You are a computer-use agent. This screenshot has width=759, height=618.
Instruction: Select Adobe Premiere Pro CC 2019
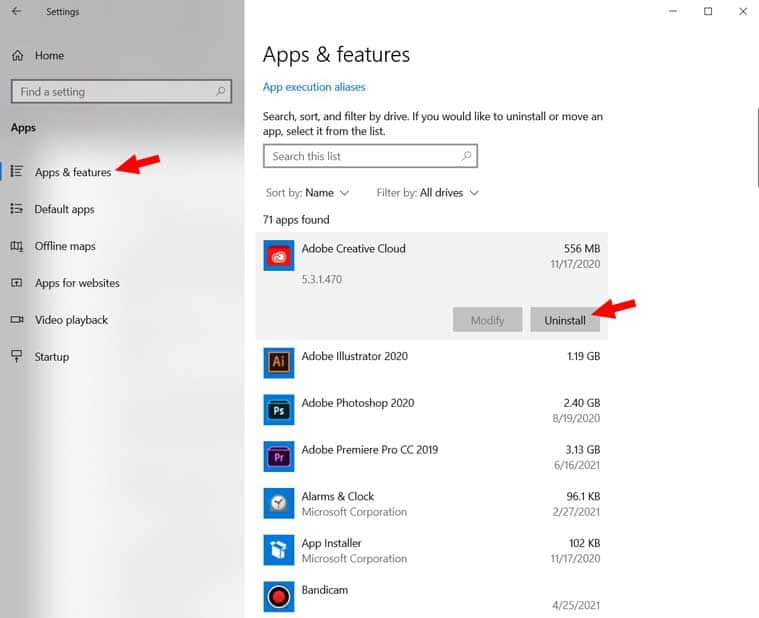coord(432,456)
